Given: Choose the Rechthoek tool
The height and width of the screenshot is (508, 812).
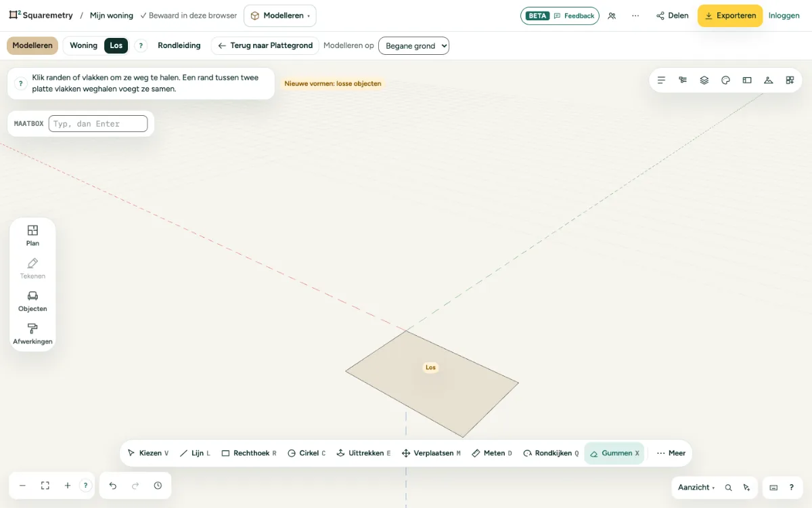Looking at the screenshot, I should [249, 453].
